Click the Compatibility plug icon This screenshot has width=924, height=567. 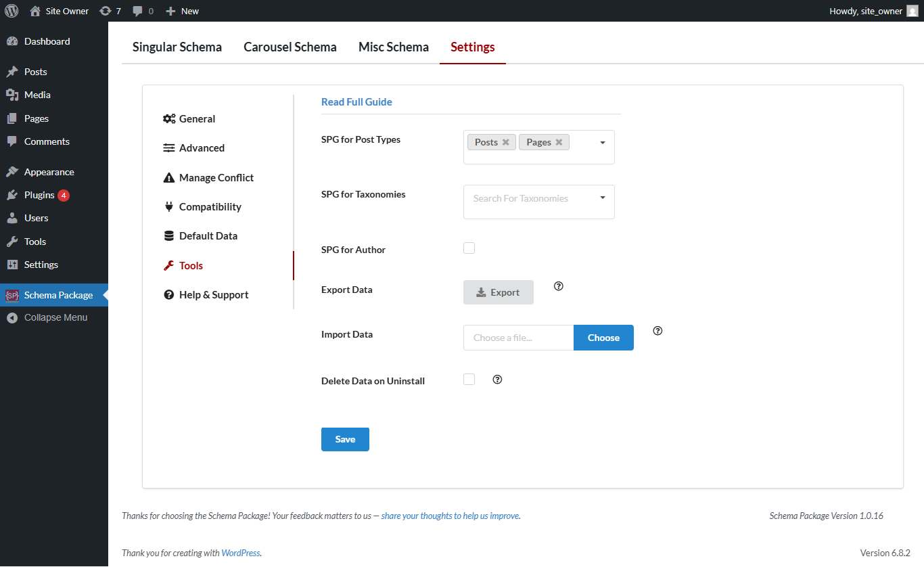(x=169, y=207)
